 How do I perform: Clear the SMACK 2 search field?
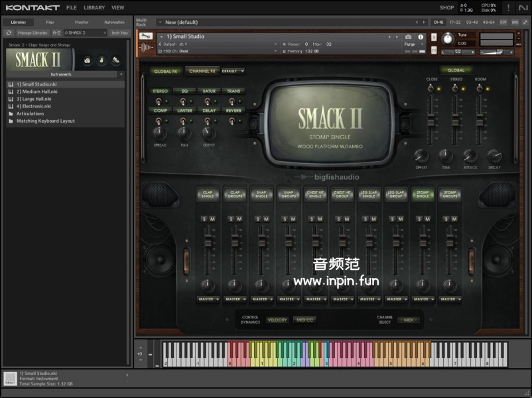point(104,33)
